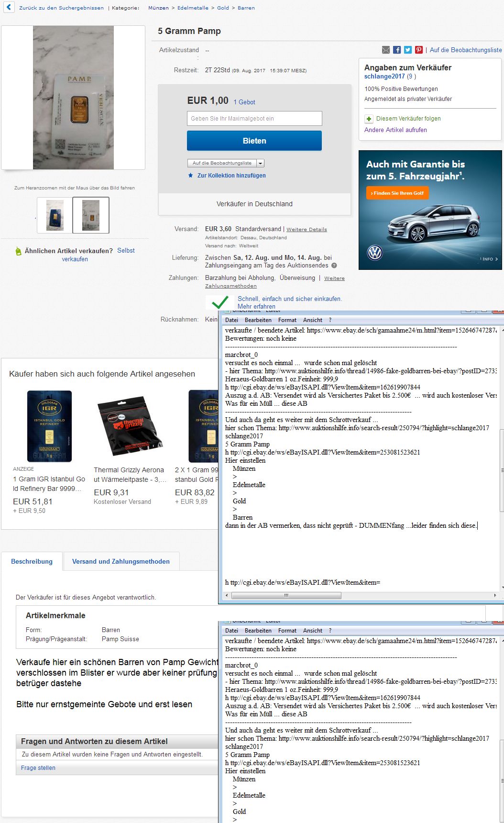Viewport: 504px width, 823px height.
Task: Open the Edelmetalle breadcrumb category
Action: pyautogui.click(x=193, y=8)
